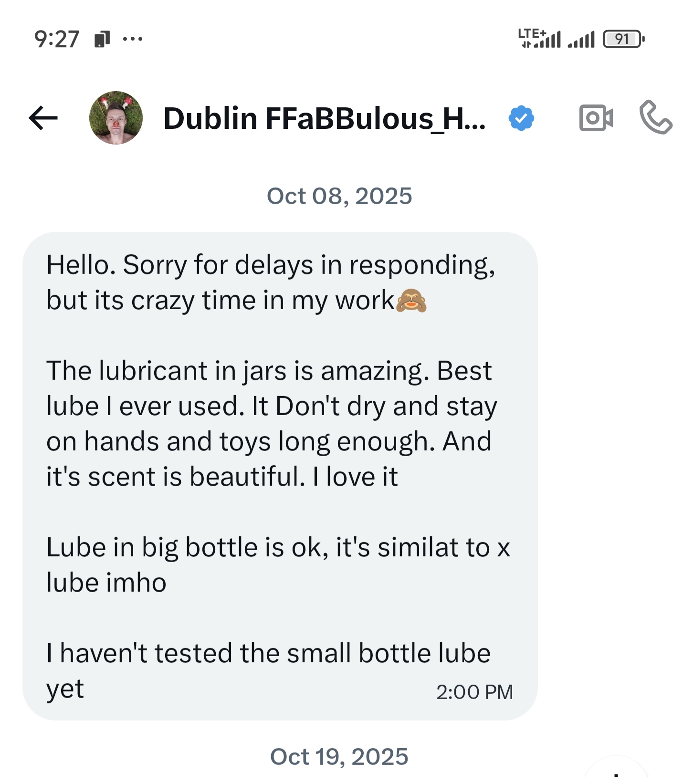
Task: Select the "Hello. Sorry for delays" message text
Action: tap(270, 282)
